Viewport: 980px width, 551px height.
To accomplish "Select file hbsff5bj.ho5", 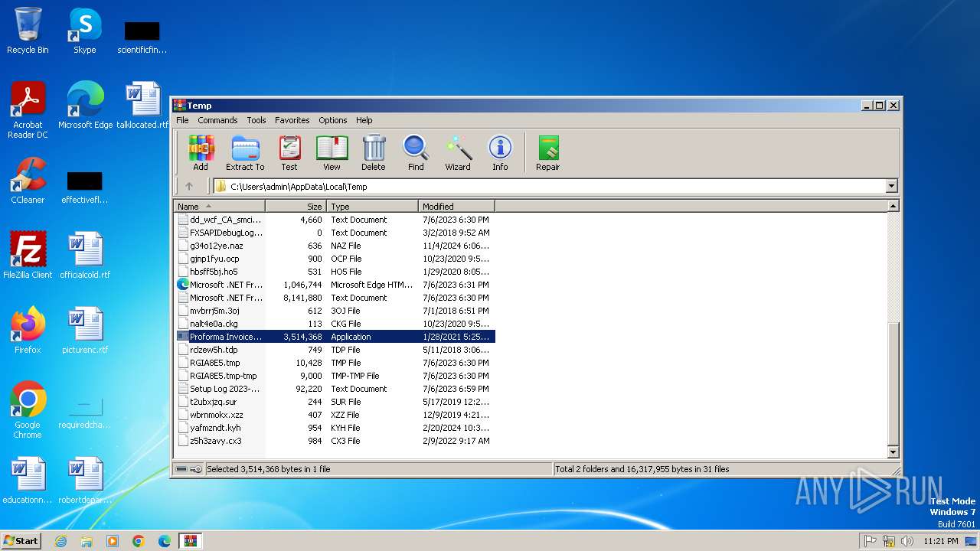I will coord(335,272).
